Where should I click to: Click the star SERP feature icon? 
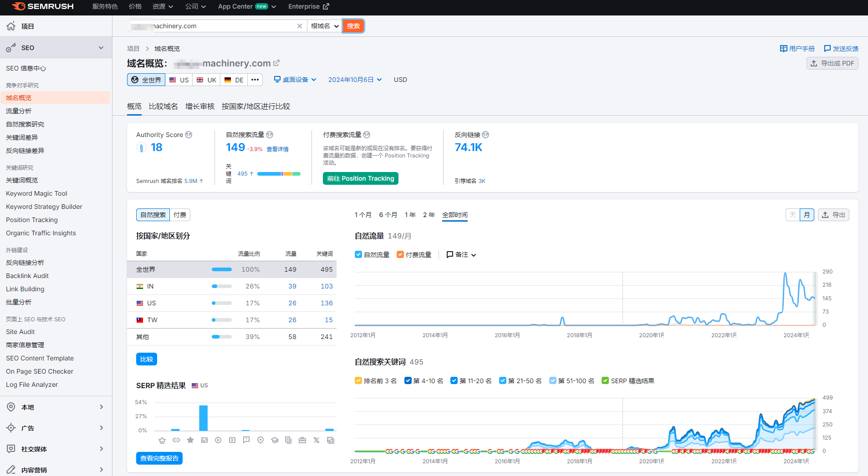click(x=190, y=440)
